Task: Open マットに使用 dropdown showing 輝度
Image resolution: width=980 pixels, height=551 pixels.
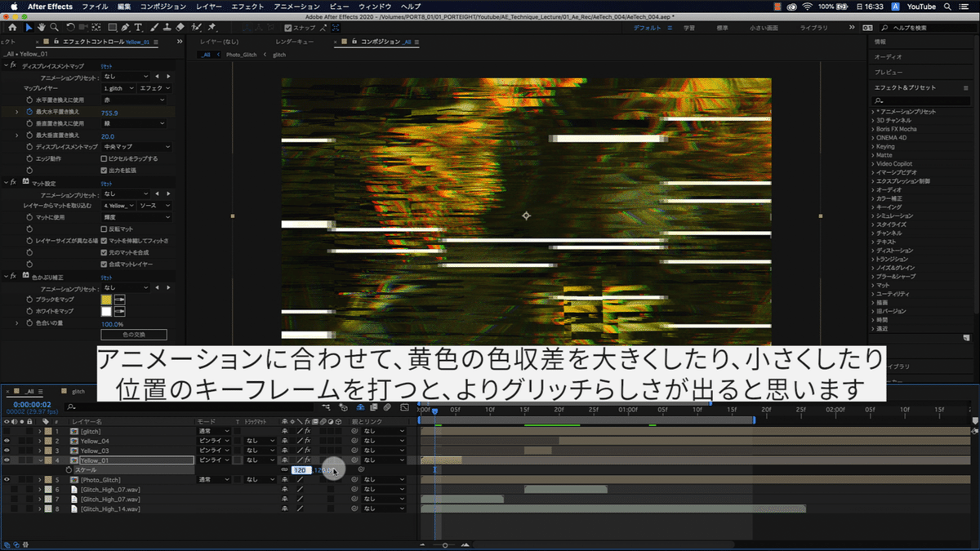Action: point(136,217)
